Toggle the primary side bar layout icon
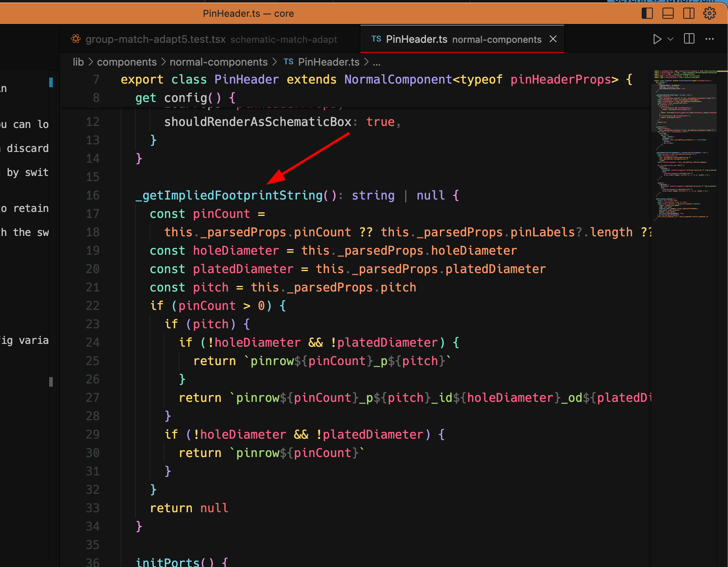 (647, 14)
